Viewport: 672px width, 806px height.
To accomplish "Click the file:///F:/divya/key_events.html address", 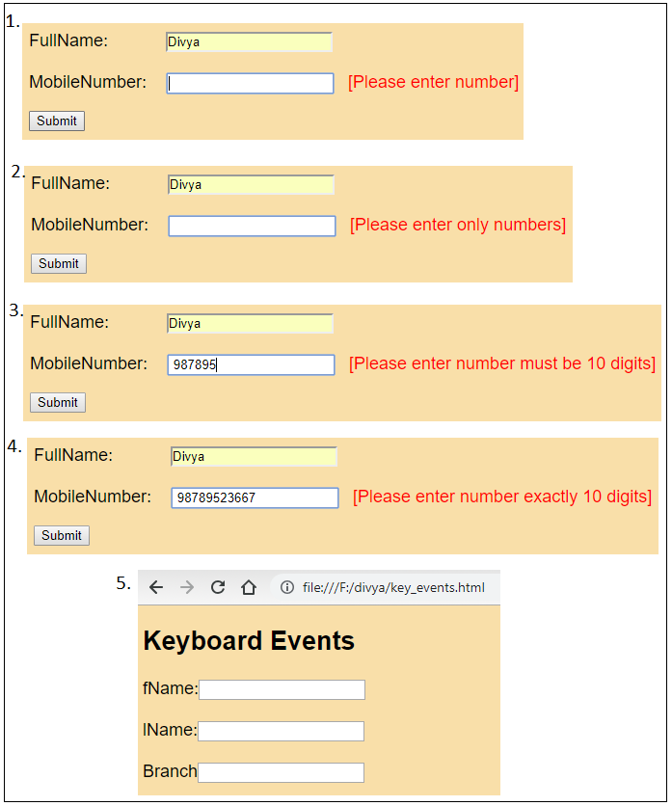I will coord(393,587).
